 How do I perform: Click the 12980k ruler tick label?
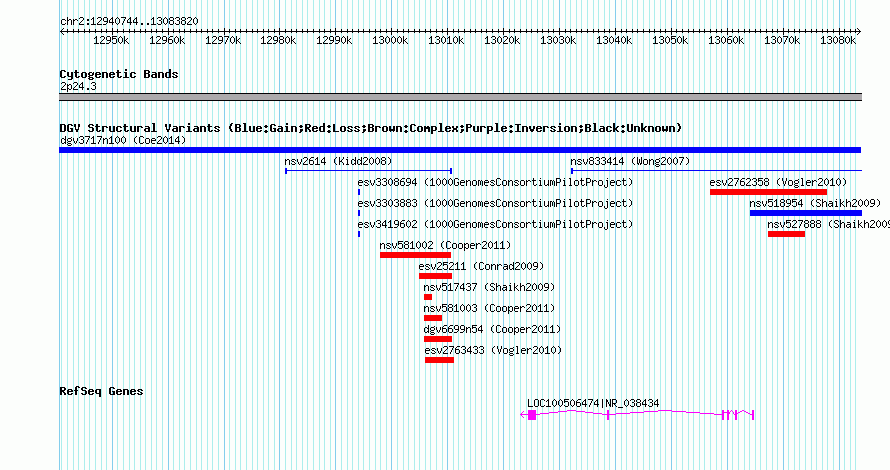278,40
